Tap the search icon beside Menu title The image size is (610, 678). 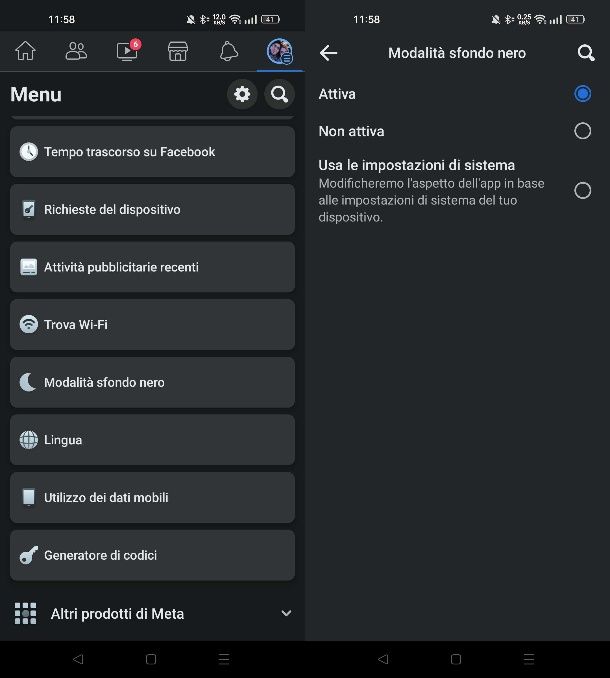[x=279, y=94]
